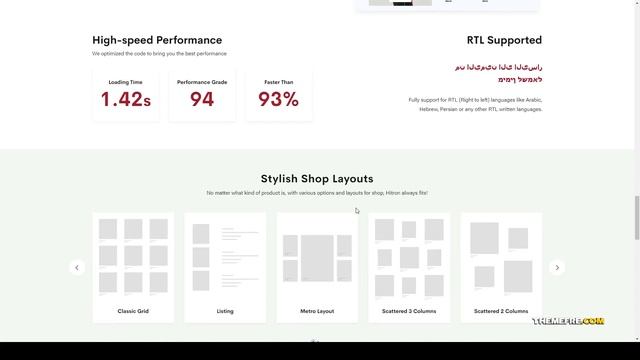Click the next arrow of the shop layouts carousel
The width and height of the screenshot is (640, 360).
(x=557, y=268)
